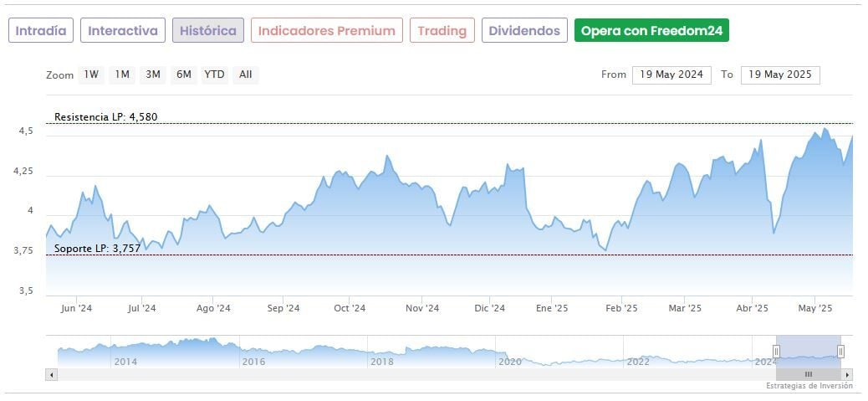868x401 pixels.
Task: Click the navigator right range handle
Action: (x=840, y=352)
